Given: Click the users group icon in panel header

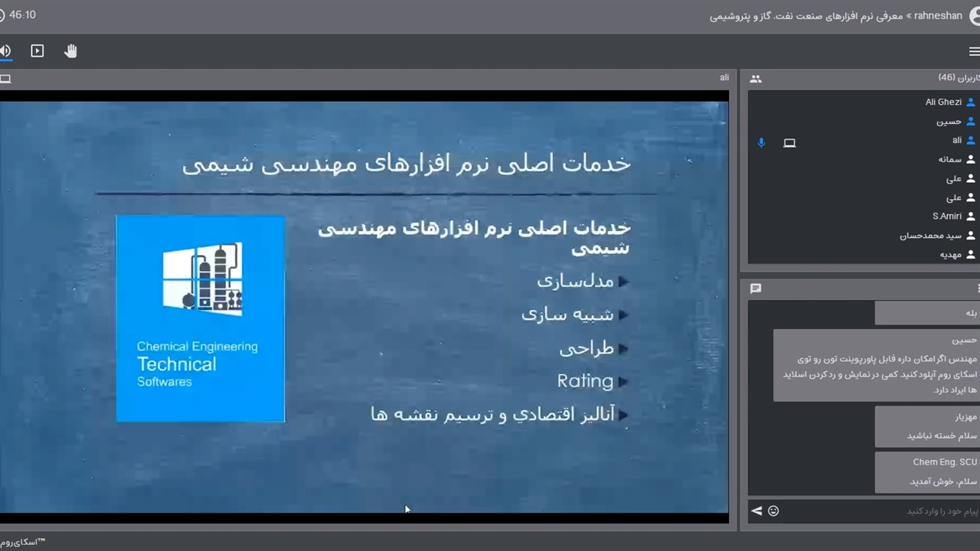Looking at the screenshot, I should tap(756, 79).
